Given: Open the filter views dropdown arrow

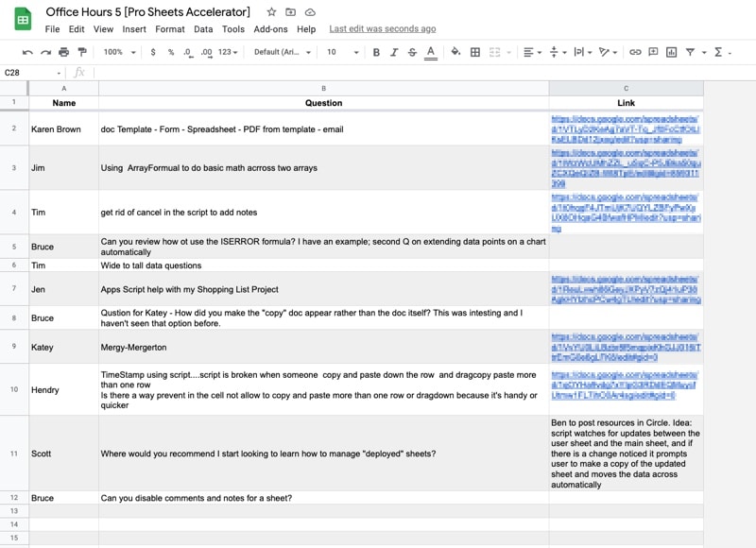Looking at the screenshot, I should pyautogui.click(x=704, y=53).
